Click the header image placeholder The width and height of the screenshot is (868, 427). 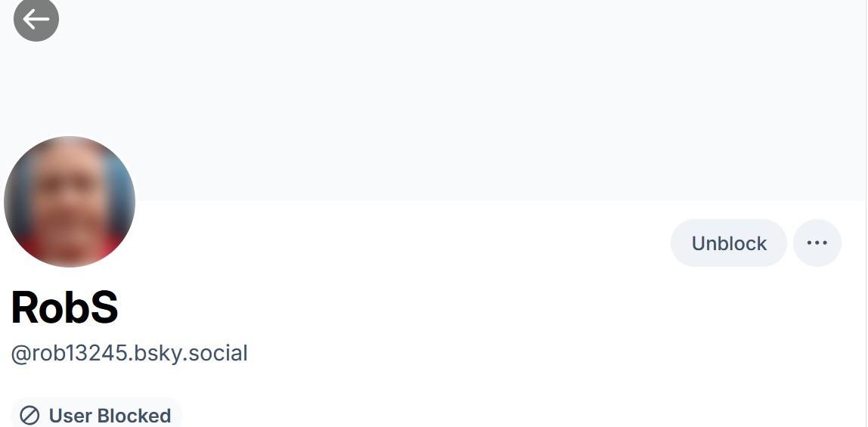pos(454,98)
